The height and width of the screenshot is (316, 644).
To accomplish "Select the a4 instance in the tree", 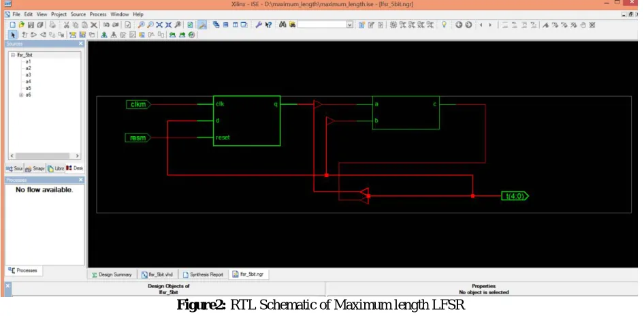I will (x=29, y=81).
